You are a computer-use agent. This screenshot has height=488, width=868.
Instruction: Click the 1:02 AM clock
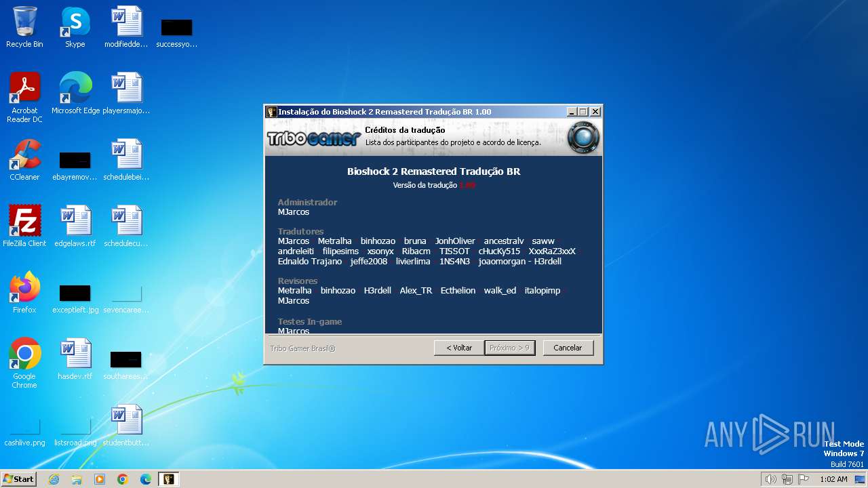[833, 479]
